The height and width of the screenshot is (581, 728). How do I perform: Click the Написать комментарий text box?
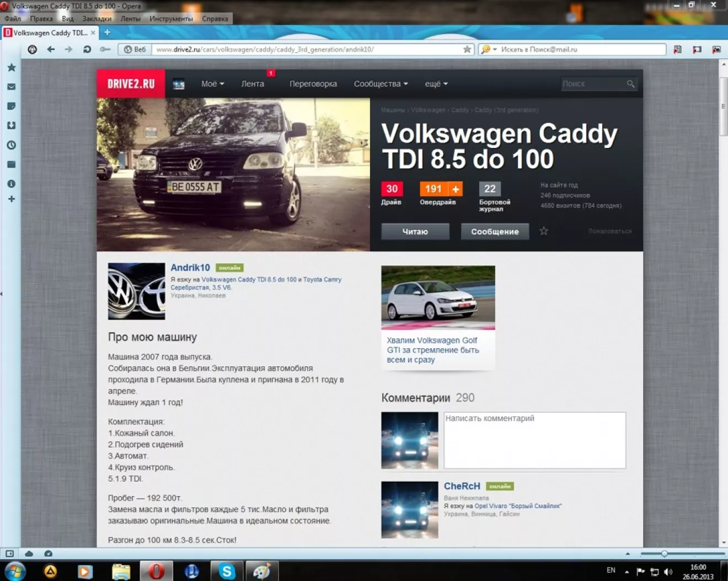(534, 440)
